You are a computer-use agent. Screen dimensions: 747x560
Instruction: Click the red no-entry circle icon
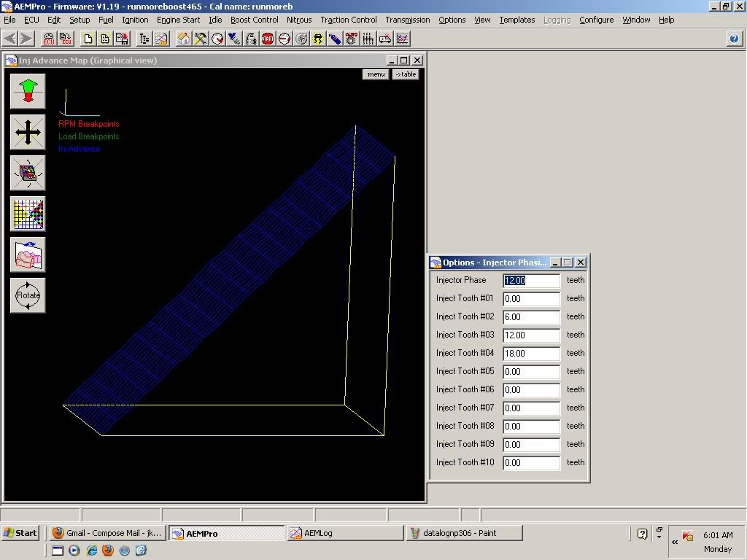pos(285,39)
